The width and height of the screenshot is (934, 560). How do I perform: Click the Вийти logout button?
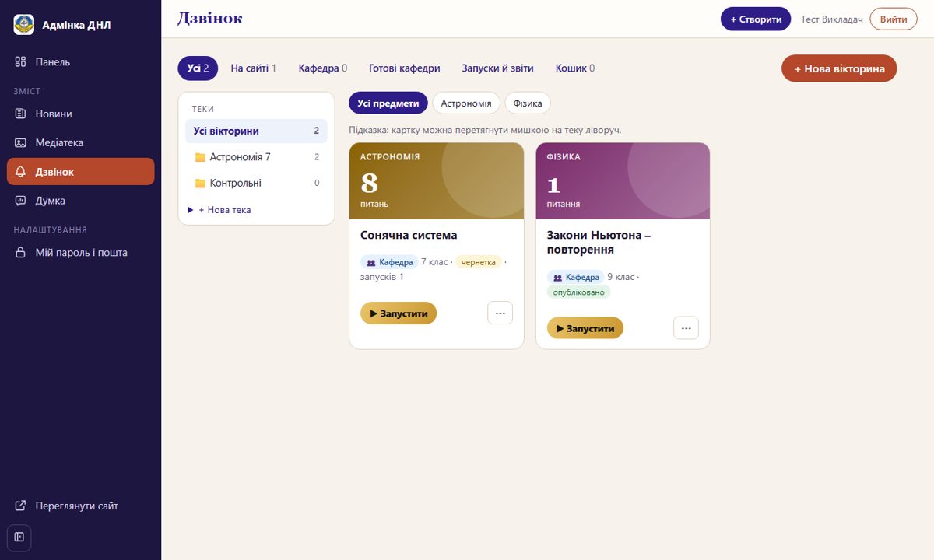point(894,19)
